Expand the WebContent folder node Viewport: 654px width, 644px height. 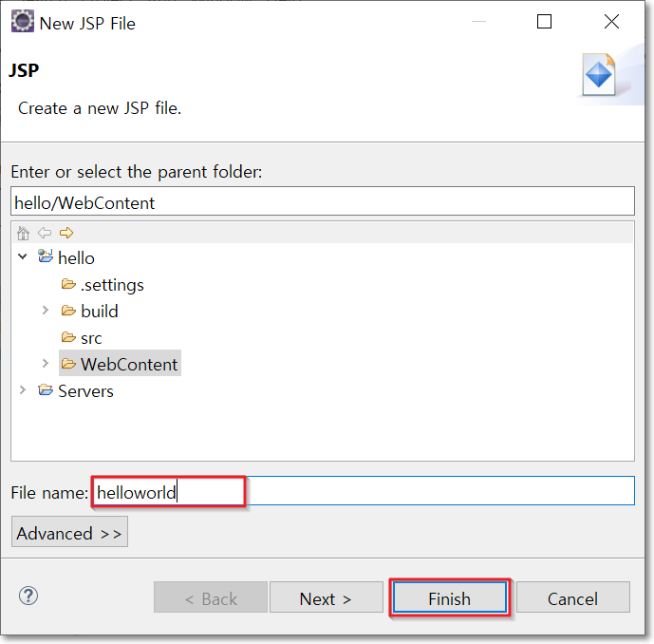point(46,364)
